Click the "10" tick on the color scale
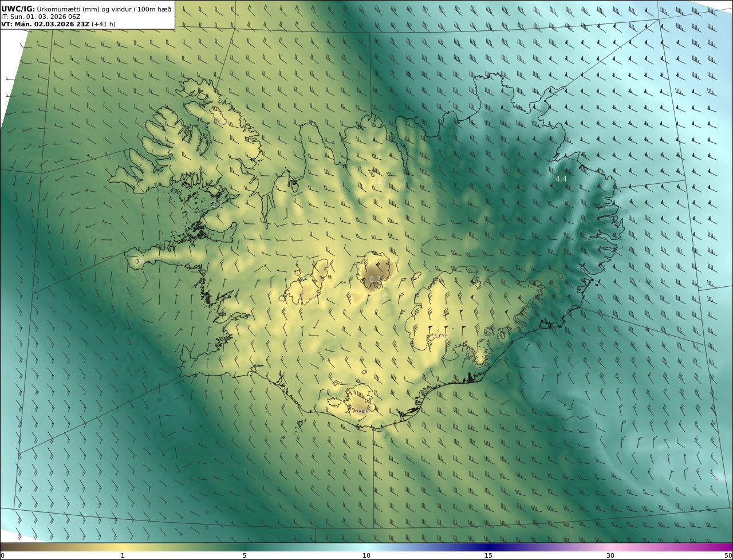 (x=366, y=555)
